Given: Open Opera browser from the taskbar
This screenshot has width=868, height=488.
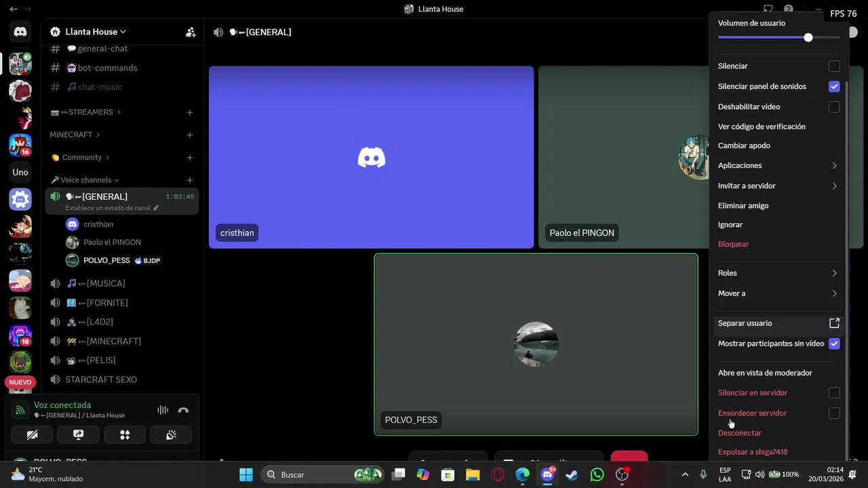Looking at the screenshot, I should [x=498, y=474].
